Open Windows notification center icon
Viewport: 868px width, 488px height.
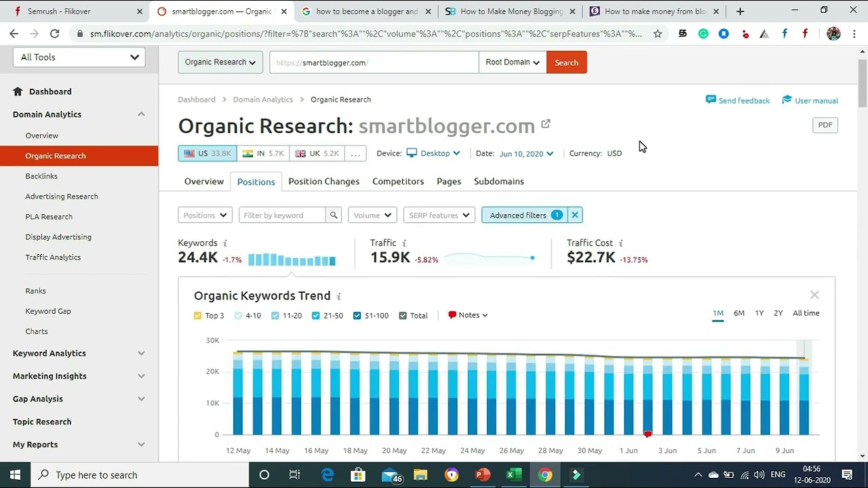click(847, 474)
